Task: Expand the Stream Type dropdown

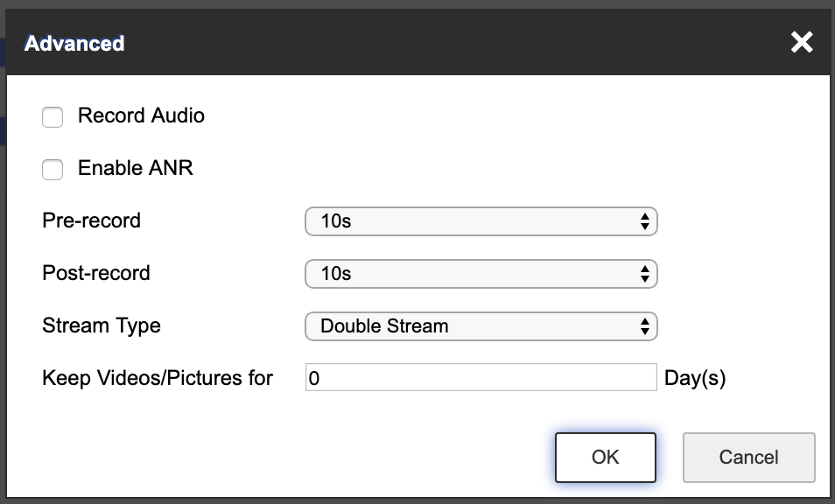Action: click(x=480, y=326)
